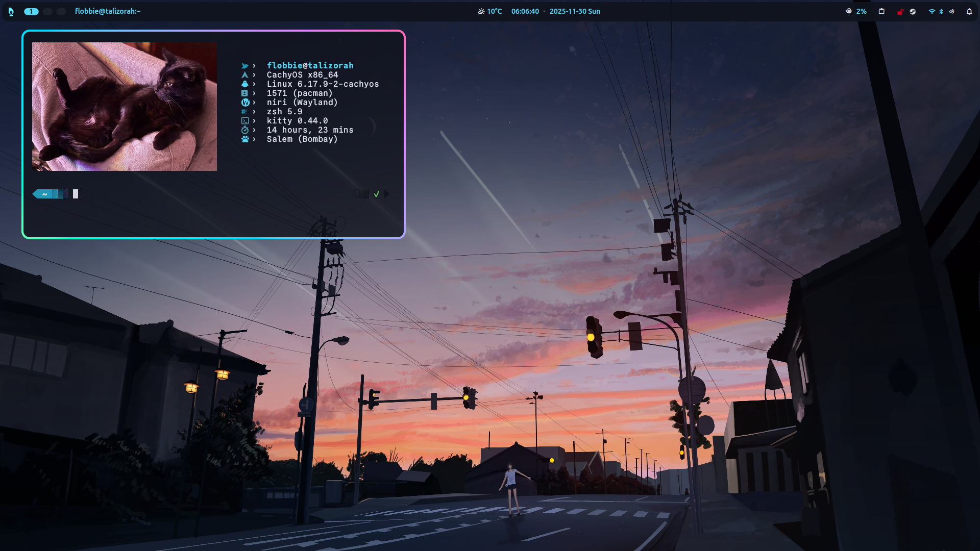
Task: Open the Steam tray icon
Action: [x=913, y=11]
